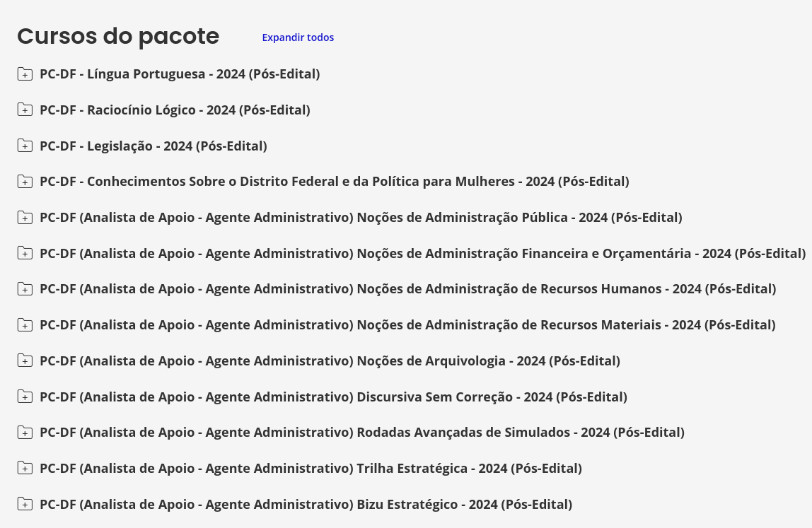Select Administração de Recursos Materiais course title
The height and width of the screenshot is (528, 812).
tap(407, 325)
